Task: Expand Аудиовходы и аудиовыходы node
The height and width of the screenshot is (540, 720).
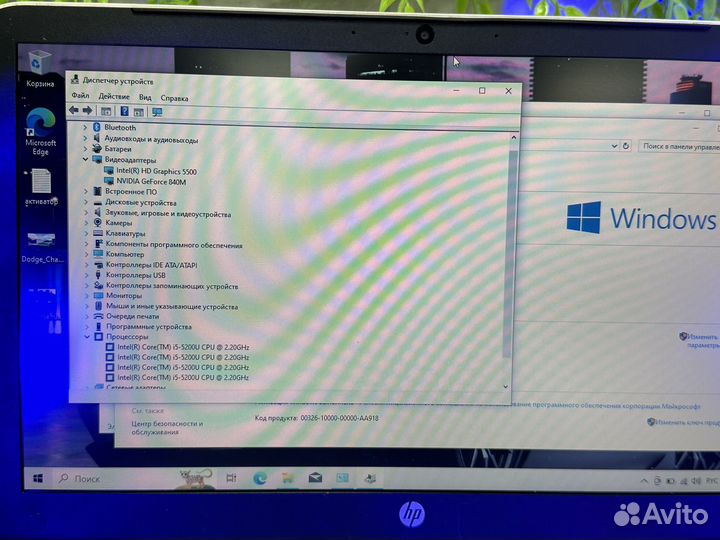Action: [x=85, y=138]
